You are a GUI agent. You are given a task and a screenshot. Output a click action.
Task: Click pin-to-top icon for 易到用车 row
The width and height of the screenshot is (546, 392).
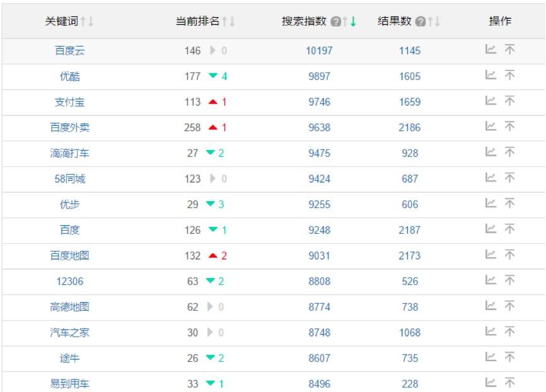(x=509, y=383)
